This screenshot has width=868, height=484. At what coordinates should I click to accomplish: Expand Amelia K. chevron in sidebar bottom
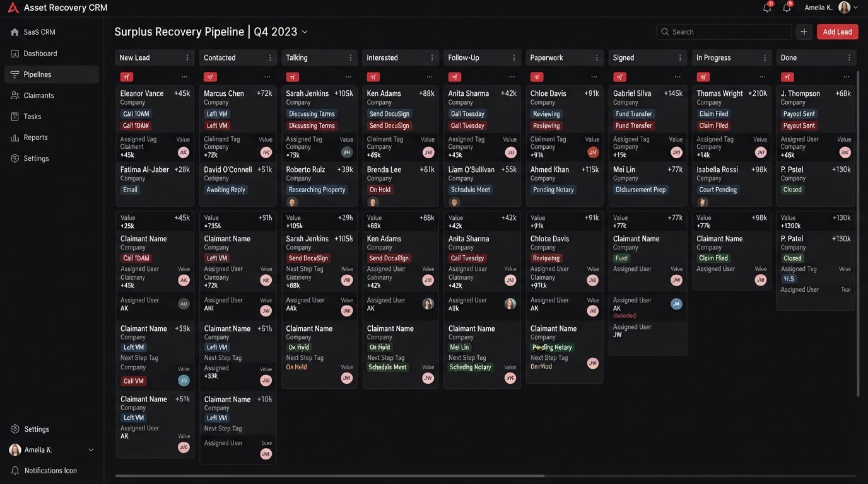coord(91,450)
